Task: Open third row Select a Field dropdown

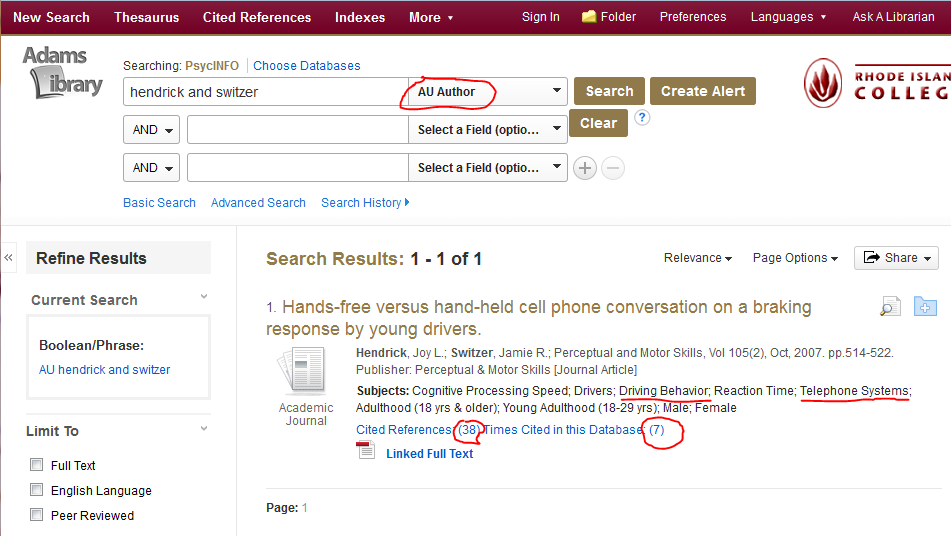Action: (488, 168)
